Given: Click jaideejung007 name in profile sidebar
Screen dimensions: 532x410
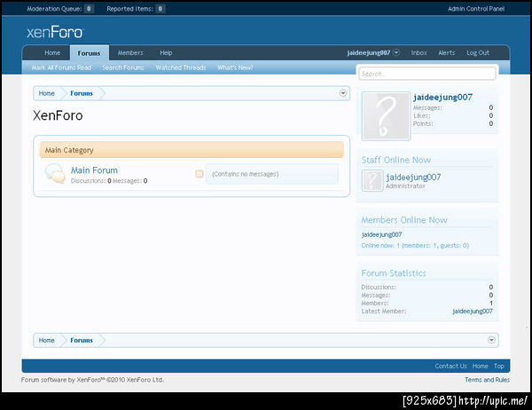Looking at the screenshot, I should [442, 97].
